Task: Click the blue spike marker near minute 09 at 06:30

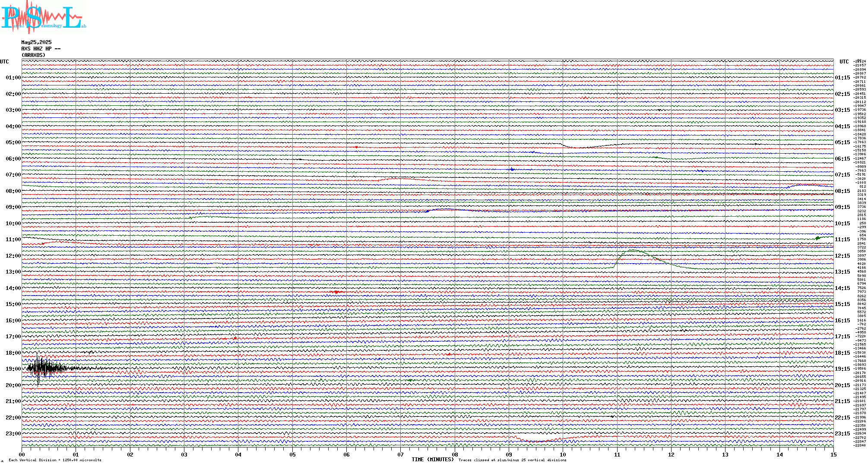Action: point(512,169)
